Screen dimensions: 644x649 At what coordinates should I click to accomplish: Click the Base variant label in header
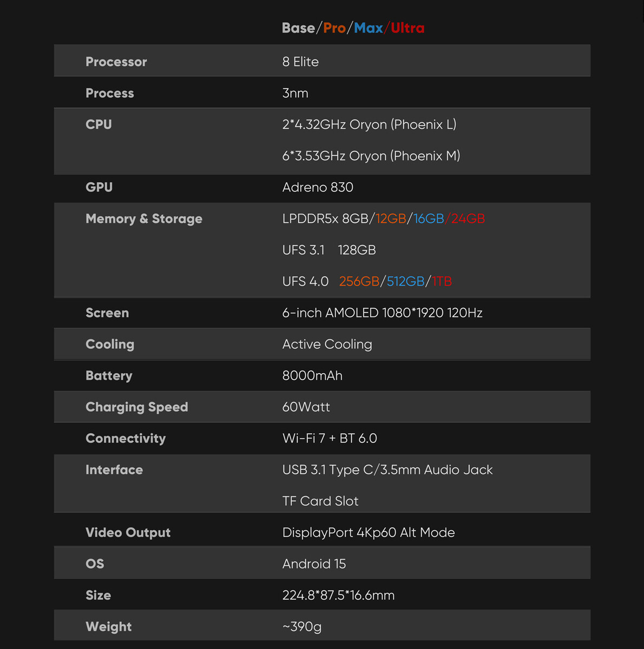click(x=298, y=28)
